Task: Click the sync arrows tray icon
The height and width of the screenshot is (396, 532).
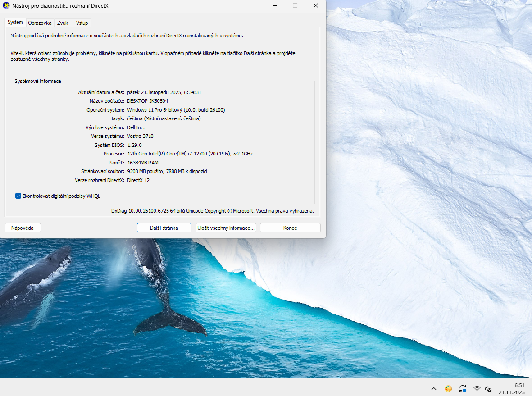Action: point(462,388)
